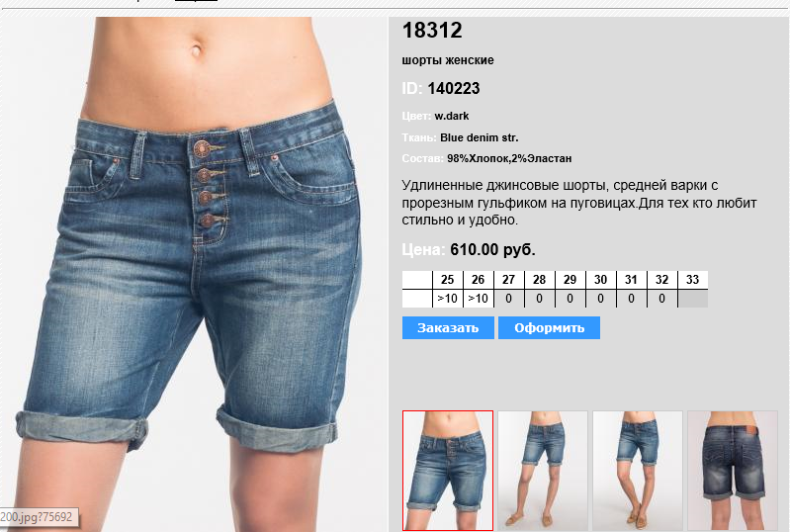Click the >10 stock cell under size 26
The height and width of the screenshot is (532, 790).
(479, 299)
